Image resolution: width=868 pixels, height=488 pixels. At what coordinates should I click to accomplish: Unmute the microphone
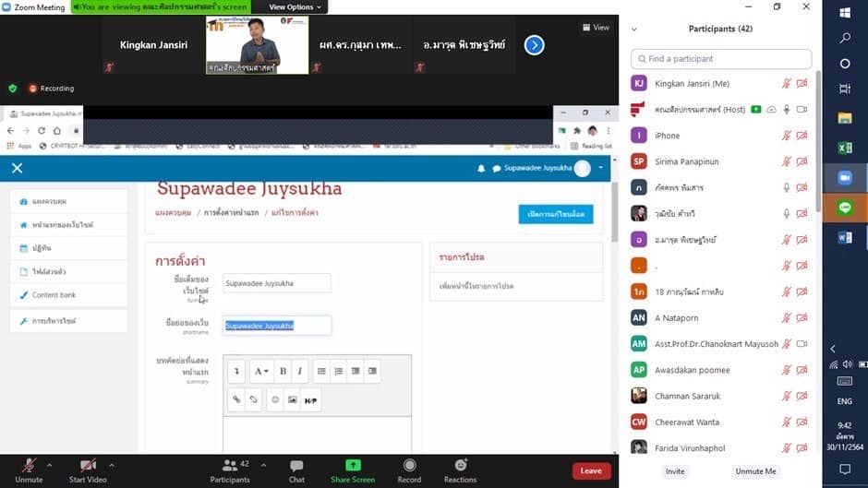29,470
